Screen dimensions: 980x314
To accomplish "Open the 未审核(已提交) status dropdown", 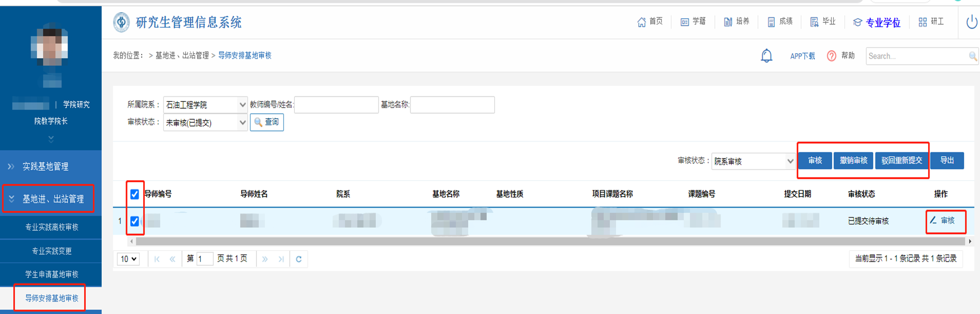I will (x=205, y=123).
